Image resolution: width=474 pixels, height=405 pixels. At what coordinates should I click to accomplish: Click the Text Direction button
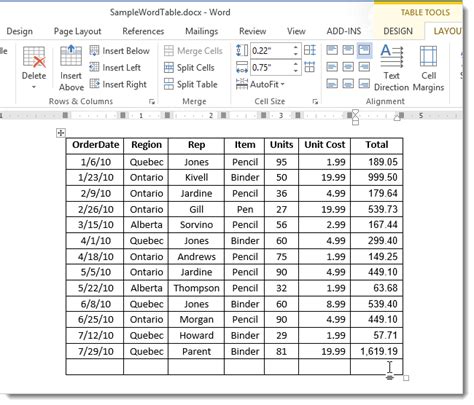coord(392,68)
